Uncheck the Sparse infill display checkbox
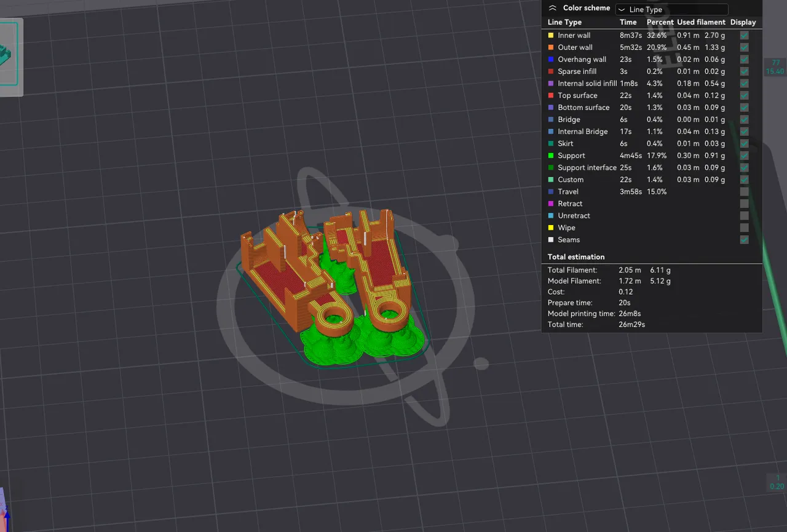Screen dimensions: 787x532 745,71
